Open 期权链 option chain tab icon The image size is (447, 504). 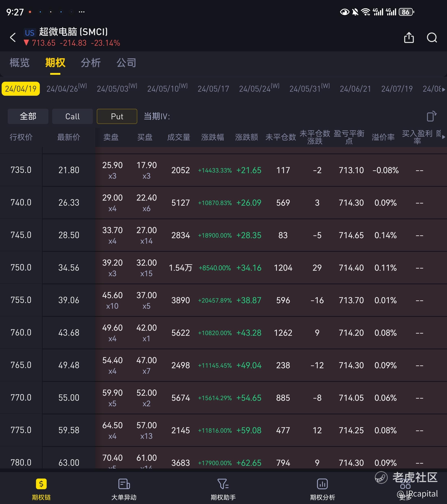pos(41,484)
